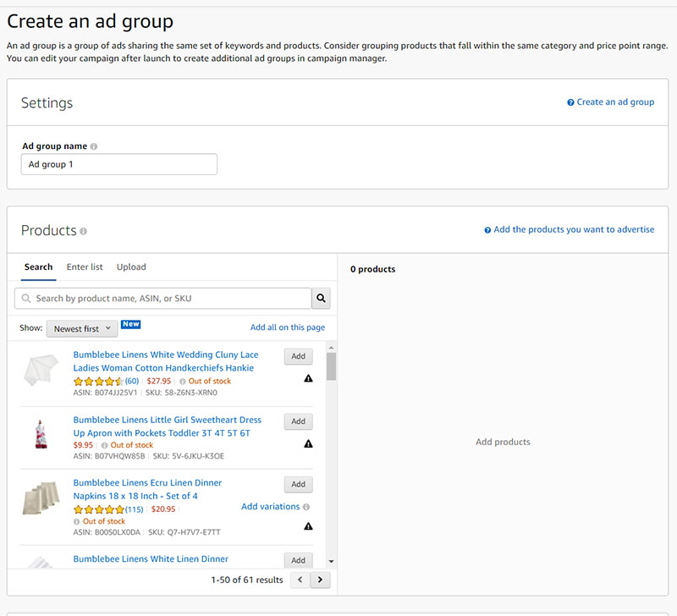The image size is (677, 616).
Task: Switch to the Enter list tab
Action: (x=85, y=267)
